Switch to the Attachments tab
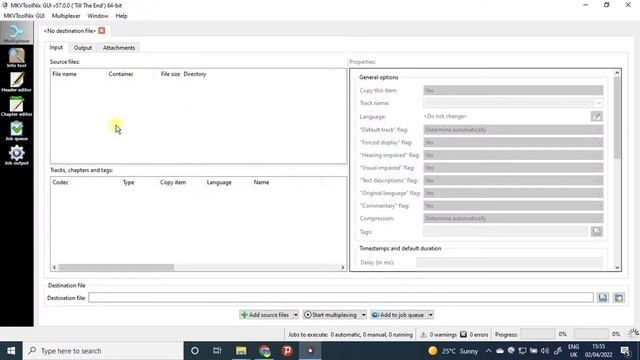 point(119,48)
